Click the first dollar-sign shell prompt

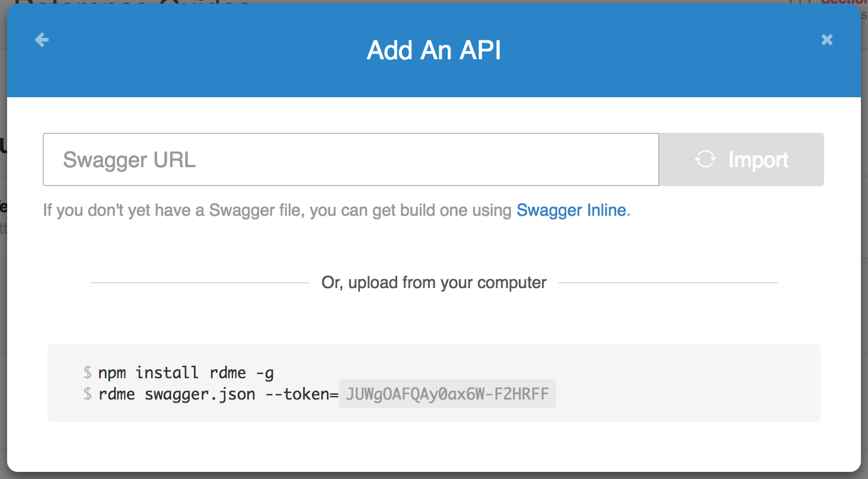(87, 372)
